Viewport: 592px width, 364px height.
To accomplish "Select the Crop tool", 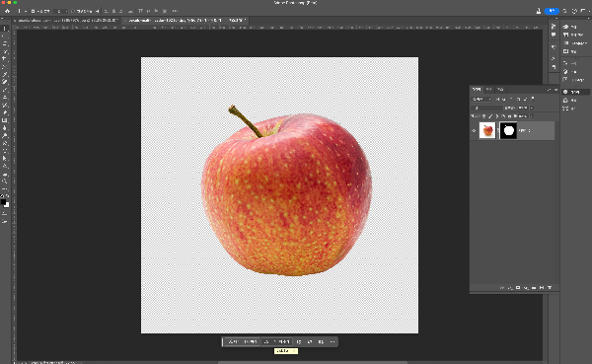I will (x=5, y=59).
